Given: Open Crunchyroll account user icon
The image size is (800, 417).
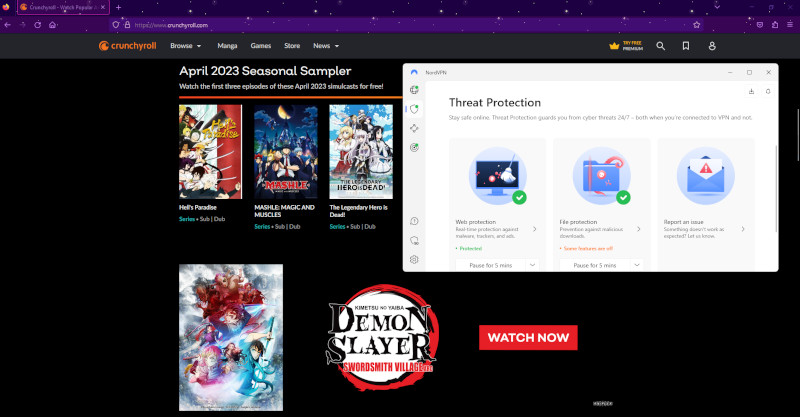Looking at the screenshot, I should (x=712, y=46).
